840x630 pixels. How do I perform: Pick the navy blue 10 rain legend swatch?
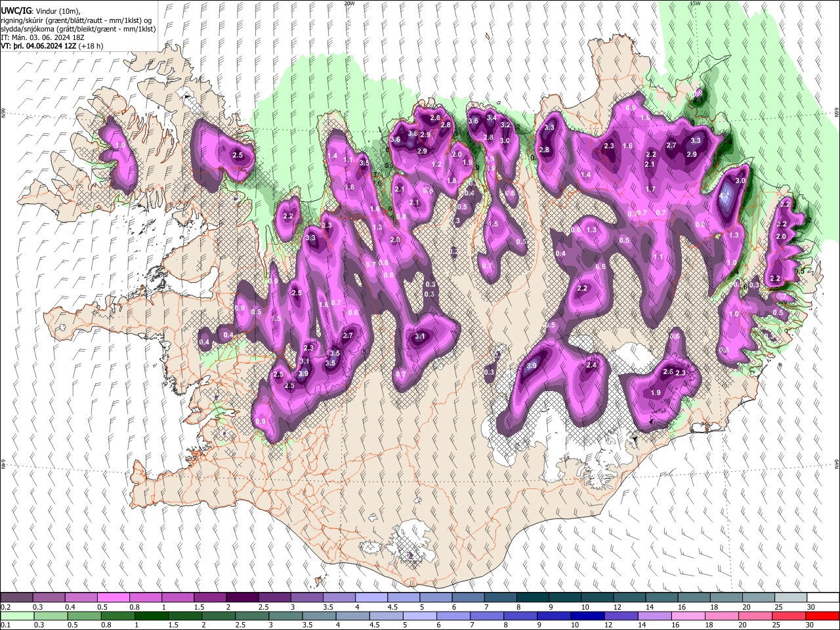tap(587, 616)
